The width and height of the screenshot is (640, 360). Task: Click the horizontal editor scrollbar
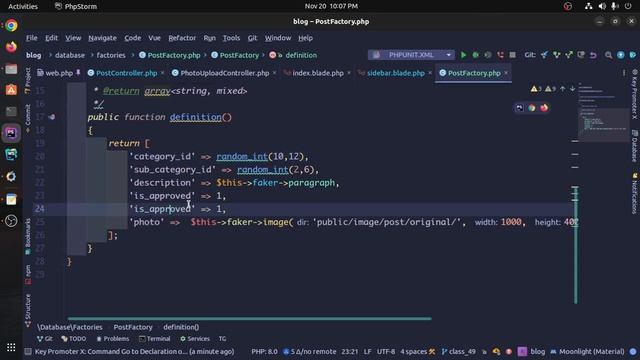point(249,318)
